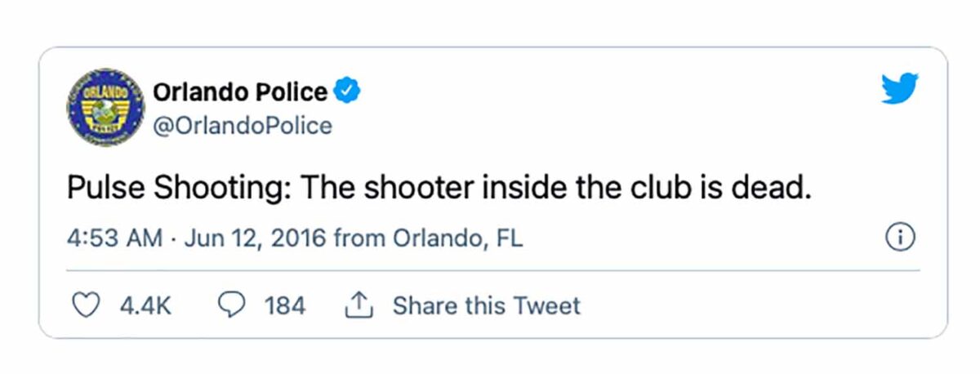Click the divider line above tweet actions
980x374 pixels.
pyautogui.click(x=493, y=270)
